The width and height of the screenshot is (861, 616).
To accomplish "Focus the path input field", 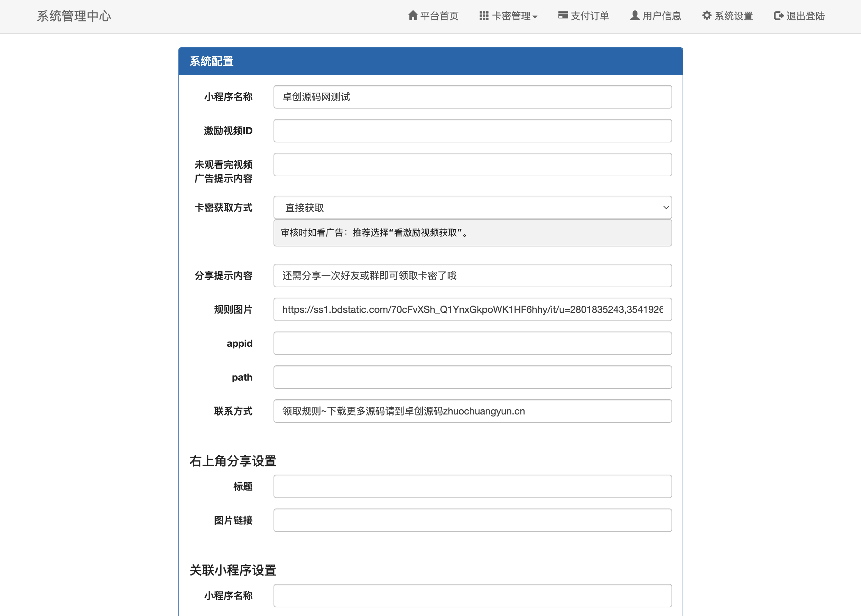I will click(472, 377).
